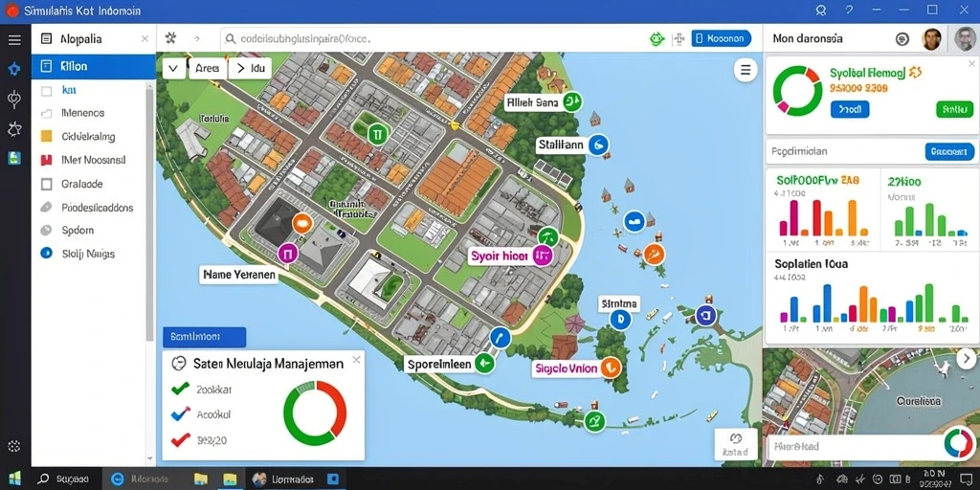The image size is (980, 490).
Task: Open the Nlopalia panel tab
Action: 94,38
